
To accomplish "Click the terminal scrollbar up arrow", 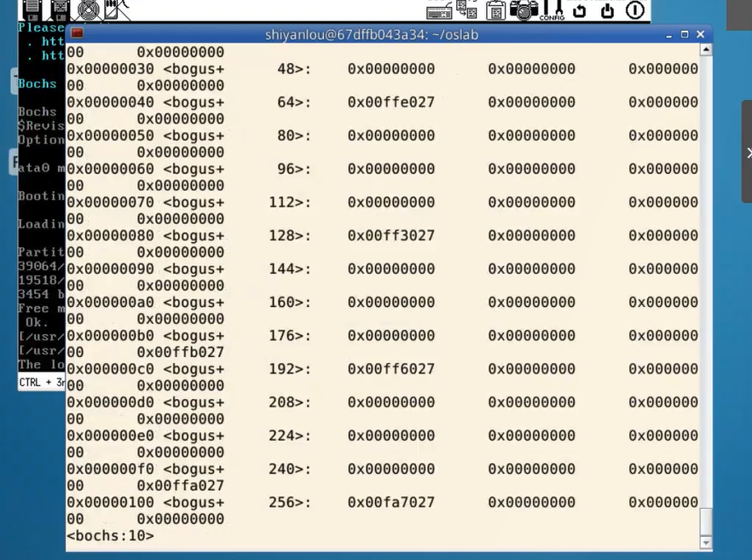I will point(705,50).
